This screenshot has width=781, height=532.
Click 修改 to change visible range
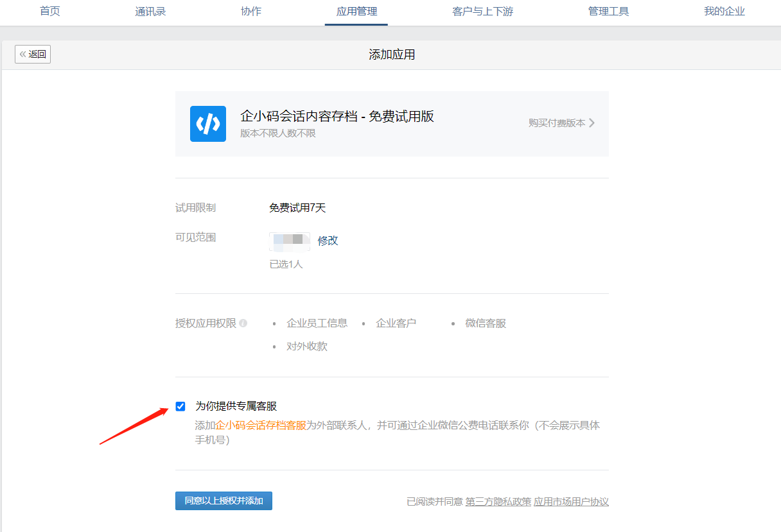(328, 241)
